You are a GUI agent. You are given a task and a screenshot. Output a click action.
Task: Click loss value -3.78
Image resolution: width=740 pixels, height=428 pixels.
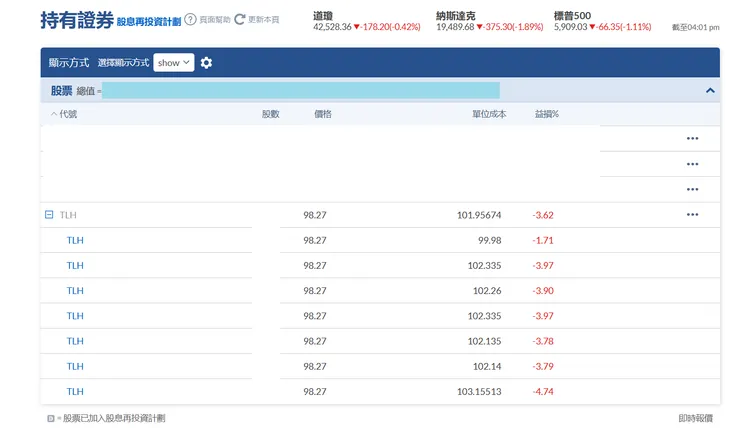(x=543, y=341)
